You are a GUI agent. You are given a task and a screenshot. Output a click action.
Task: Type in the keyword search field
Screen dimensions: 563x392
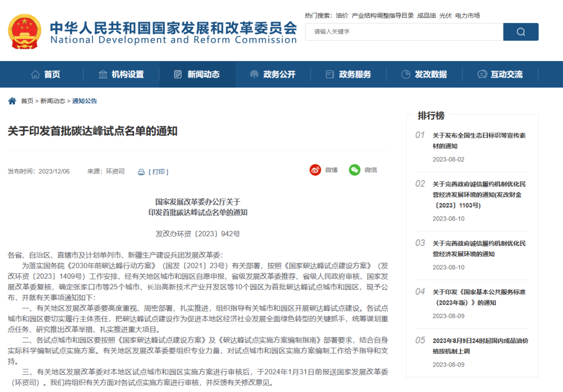click(404, 32)
